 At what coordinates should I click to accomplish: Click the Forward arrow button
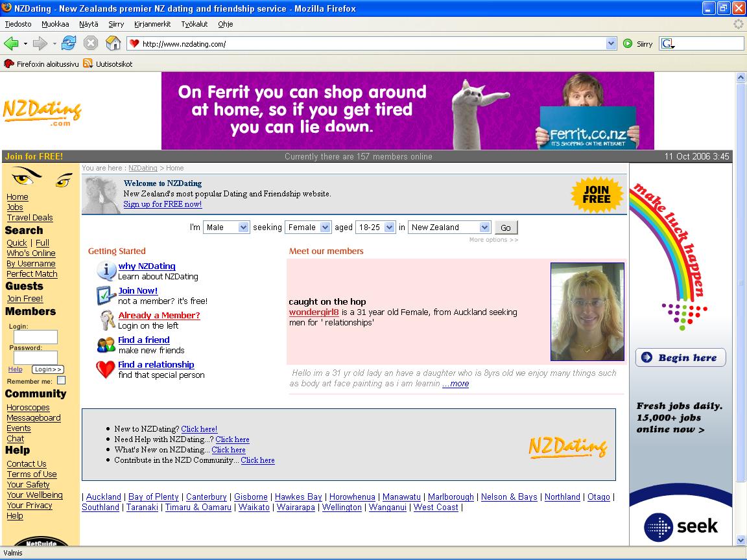[x=40, y=44]
